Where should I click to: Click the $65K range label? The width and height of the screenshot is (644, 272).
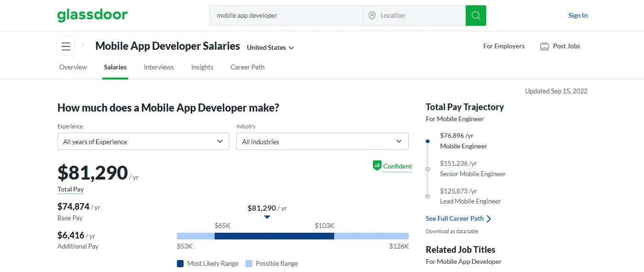tap(223, 226)
